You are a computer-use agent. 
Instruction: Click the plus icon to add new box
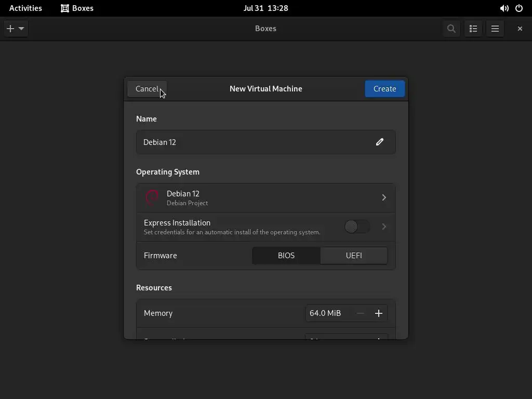click(10, 29)
